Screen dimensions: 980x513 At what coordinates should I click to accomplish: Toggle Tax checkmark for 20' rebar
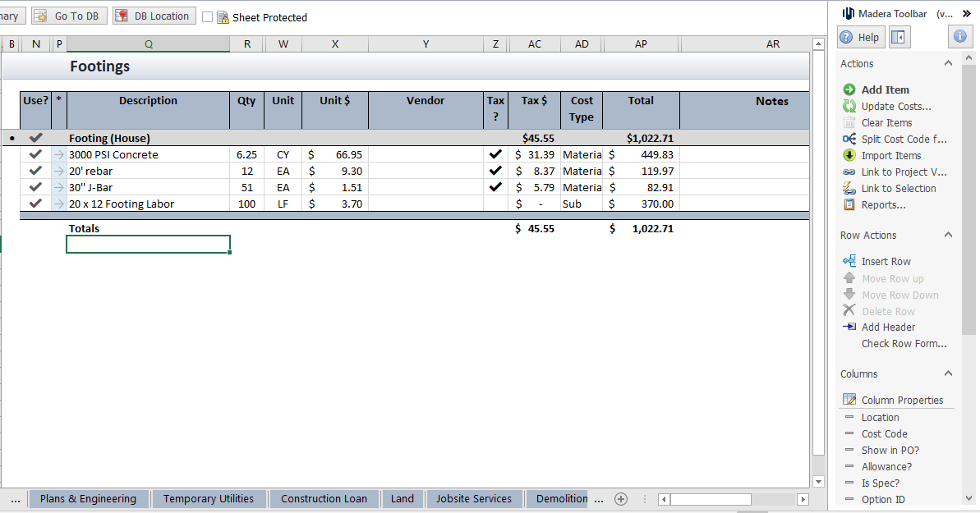495,170
